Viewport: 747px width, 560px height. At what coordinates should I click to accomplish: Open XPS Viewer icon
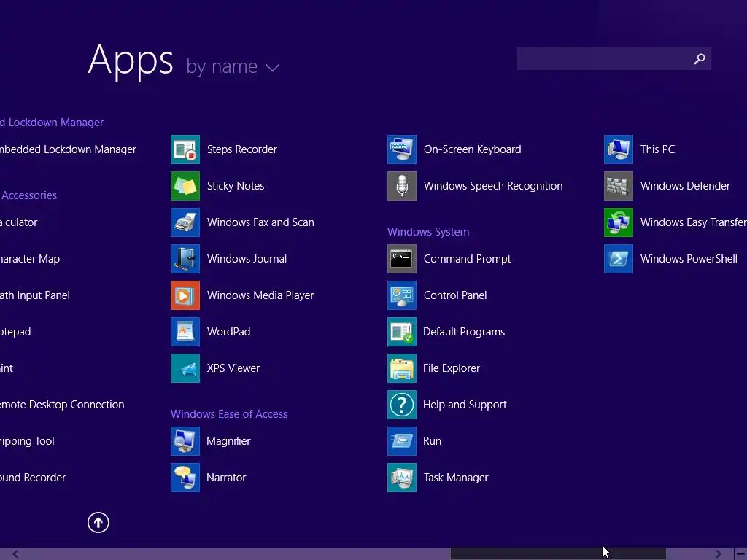click(185, 368)
